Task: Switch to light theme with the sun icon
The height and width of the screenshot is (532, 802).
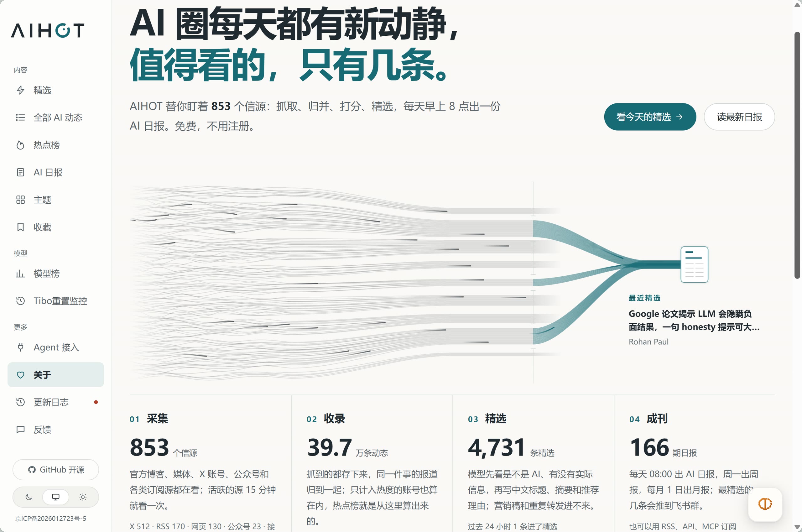Action: click(x=83, y=497)
